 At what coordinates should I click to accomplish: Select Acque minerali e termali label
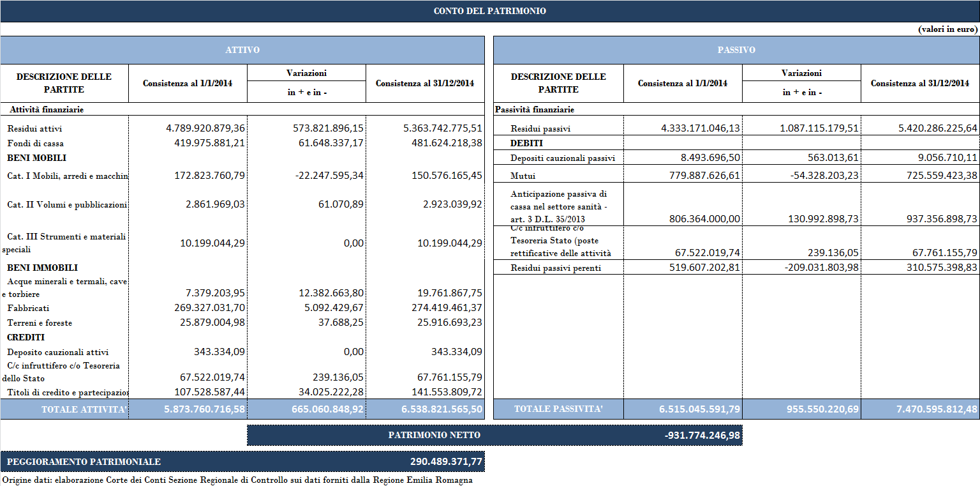pos(64,287)
